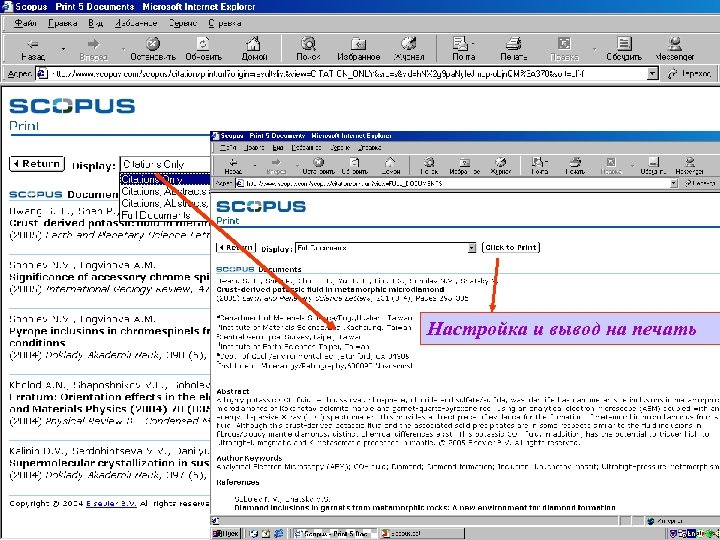
Task: Switch to Scopus Print 5 Documents taskbar item
Action: tap(334, 534)
